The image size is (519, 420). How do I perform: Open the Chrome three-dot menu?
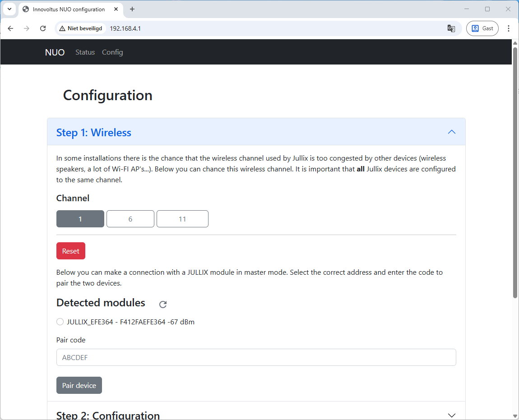(509, 28)
